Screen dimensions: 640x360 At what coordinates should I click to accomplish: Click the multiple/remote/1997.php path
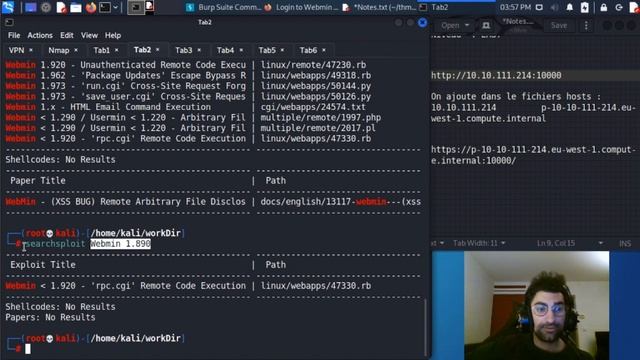click(x=321, y=118)
